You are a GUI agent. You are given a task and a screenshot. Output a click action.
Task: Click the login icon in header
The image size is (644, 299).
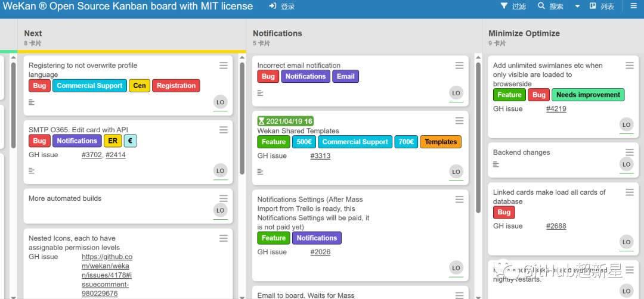tap(273, 6)
